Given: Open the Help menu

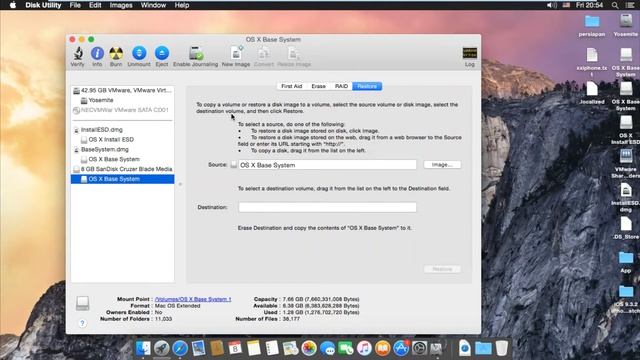Looking at the screenshot, I should (x=182, y=5).
